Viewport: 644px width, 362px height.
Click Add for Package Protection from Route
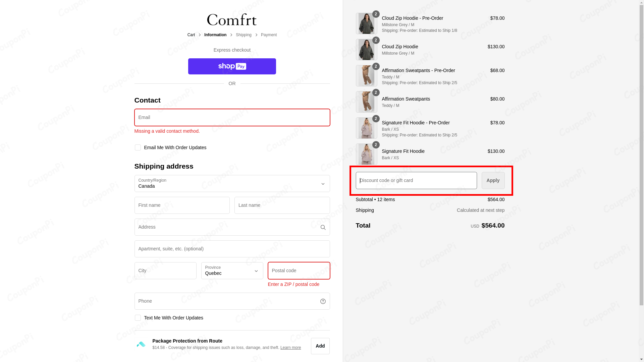(x=320, y=346)
